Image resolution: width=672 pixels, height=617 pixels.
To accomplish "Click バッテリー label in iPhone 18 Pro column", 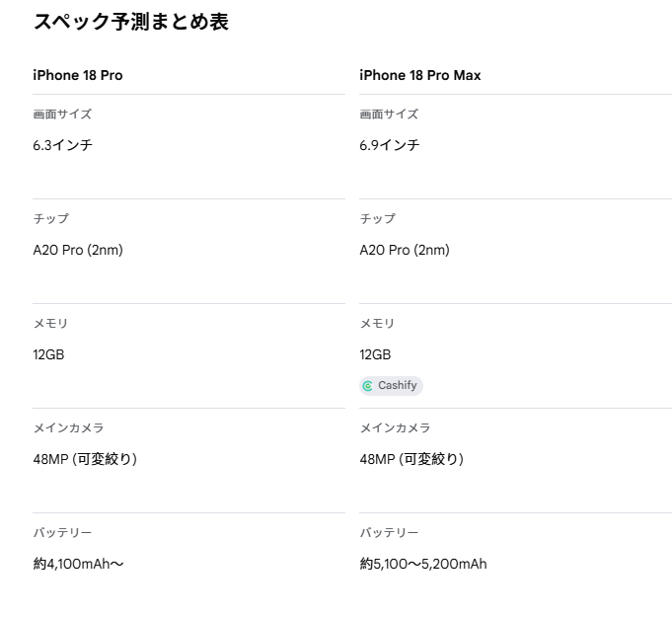I will pyautogui.click(x=62, y=533).
